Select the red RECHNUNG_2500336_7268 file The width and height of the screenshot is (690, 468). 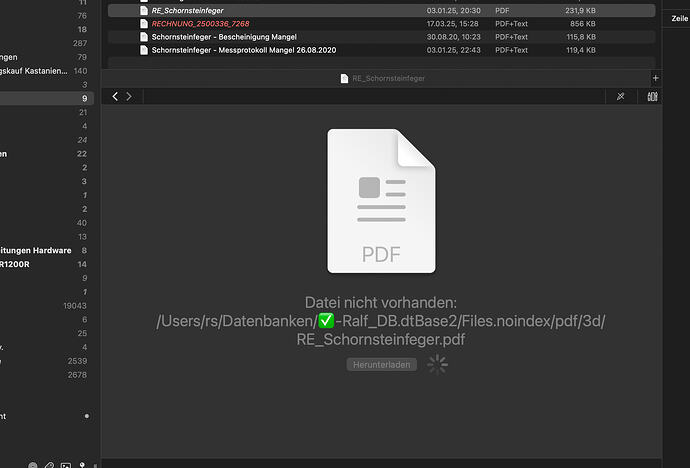200,24
